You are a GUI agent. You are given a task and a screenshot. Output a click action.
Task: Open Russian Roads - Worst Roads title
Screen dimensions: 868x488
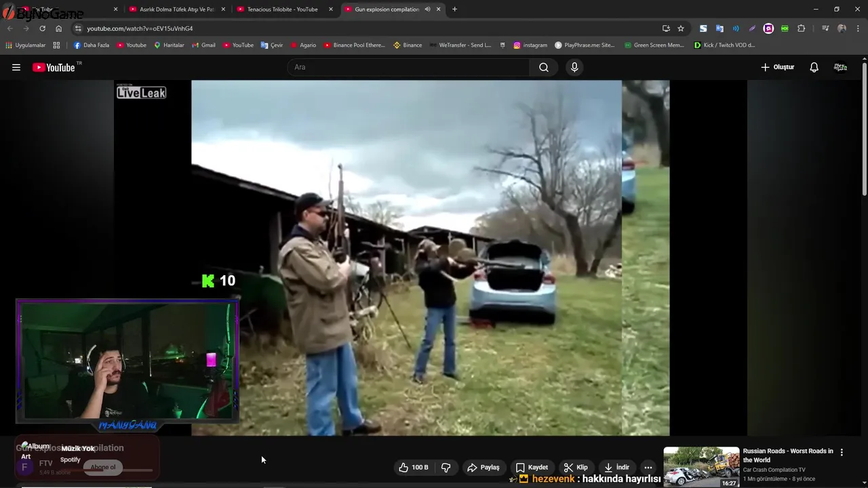pos(788,455)
